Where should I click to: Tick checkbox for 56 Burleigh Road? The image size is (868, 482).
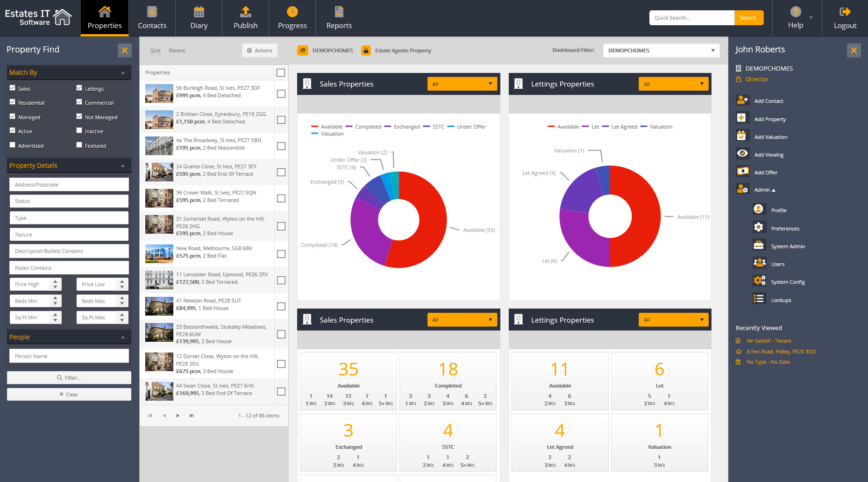(281, 94)
